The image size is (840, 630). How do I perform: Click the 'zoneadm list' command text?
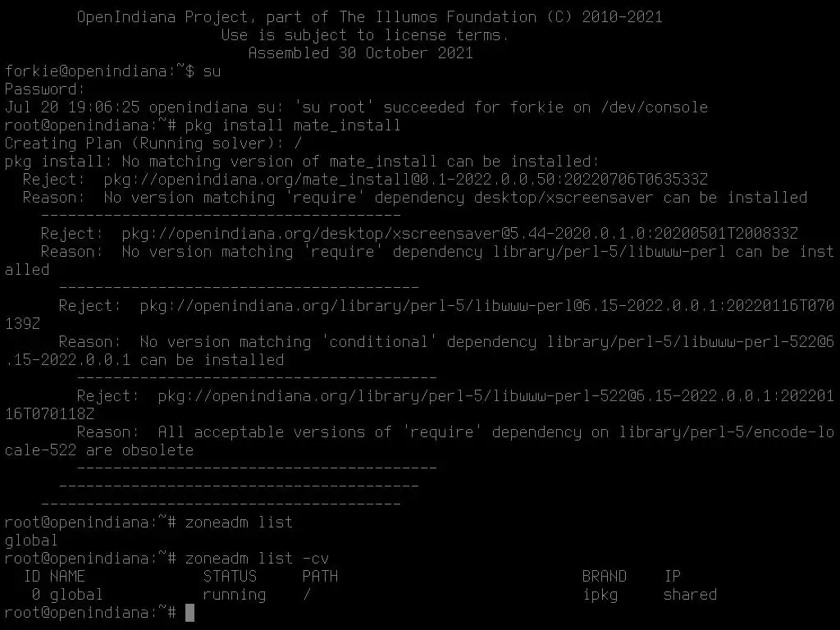(x=239, y=523)
